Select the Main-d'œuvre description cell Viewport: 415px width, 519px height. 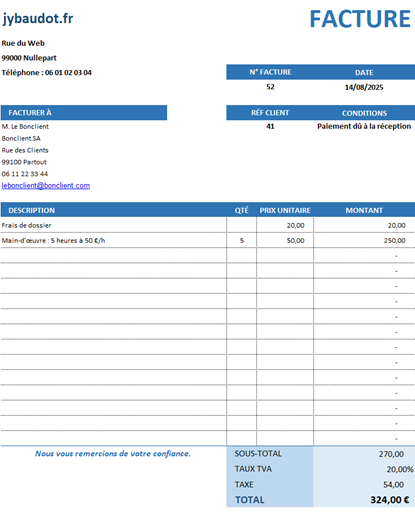[114, 240]
